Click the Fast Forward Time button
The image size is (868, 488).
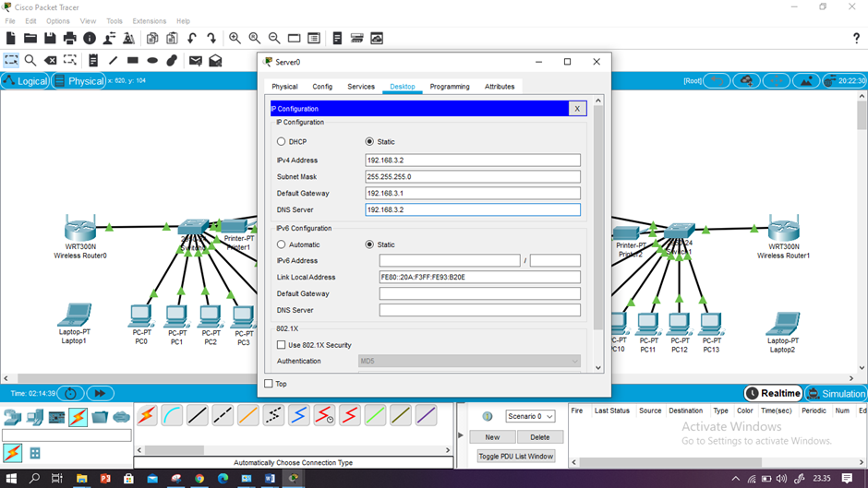(100, 393)
